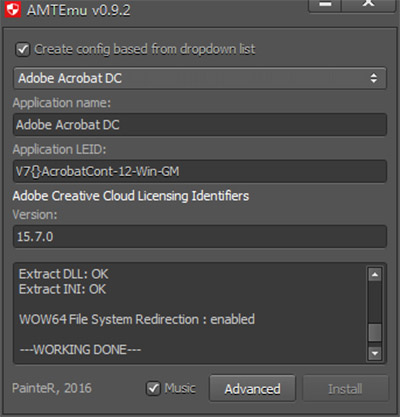
Task: Disable the Music checkbox
Action: click(x=153, y=388)
